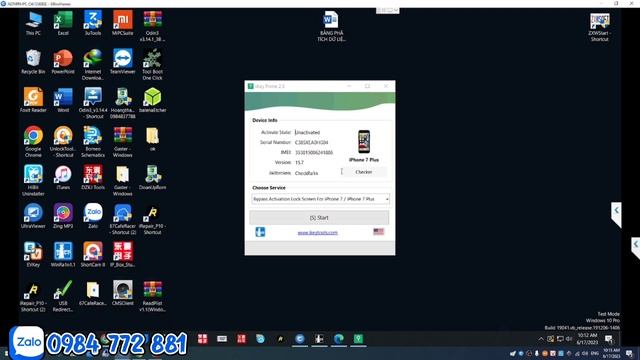Image resolution: width=640 pixels, height=360 pixels.
Task: Open the 3uTools desktop shortcut
Action: (x=93, y=23)
